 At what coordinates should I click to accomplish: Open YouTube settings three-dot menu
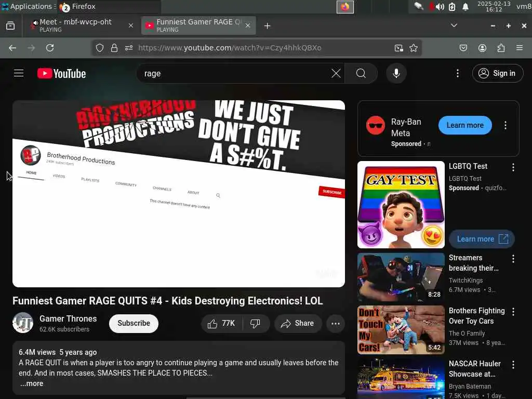(457, 73)
